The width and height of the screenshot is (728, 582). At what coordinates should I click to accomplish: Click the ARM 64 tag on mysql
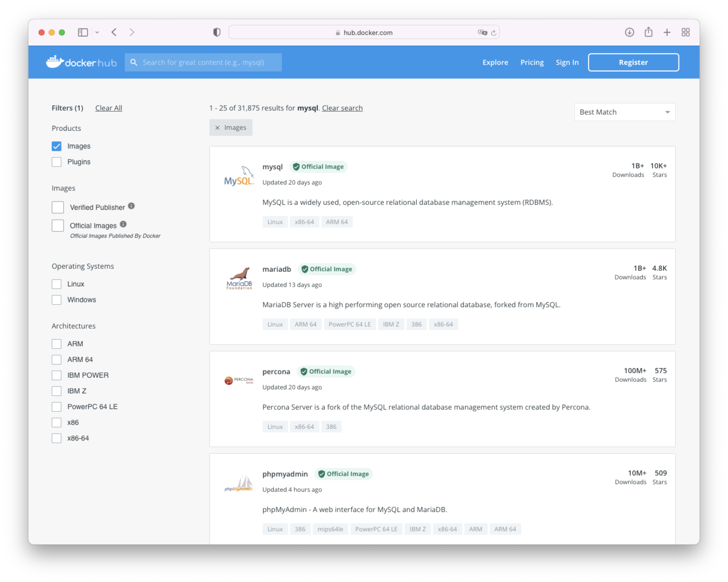[337, 222]
